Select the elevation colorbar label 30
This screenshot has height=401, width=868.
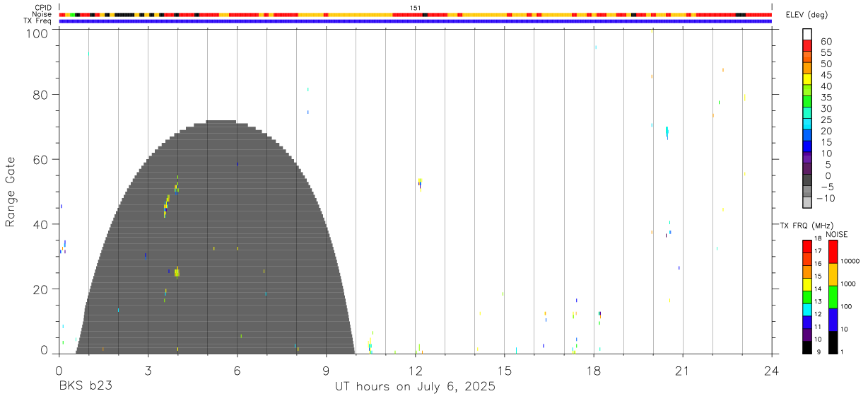coord(826,108)
